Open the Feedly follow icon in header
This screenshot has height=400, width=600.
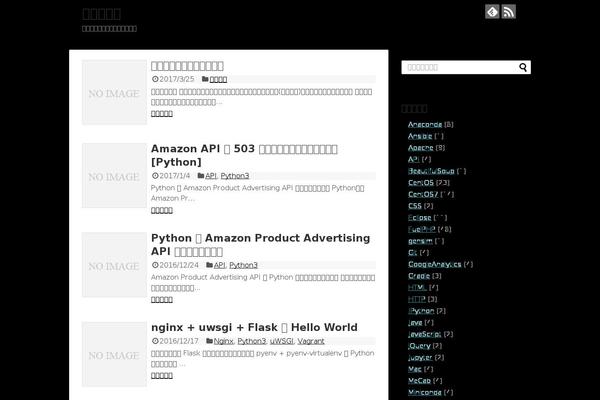click(492, 12)
